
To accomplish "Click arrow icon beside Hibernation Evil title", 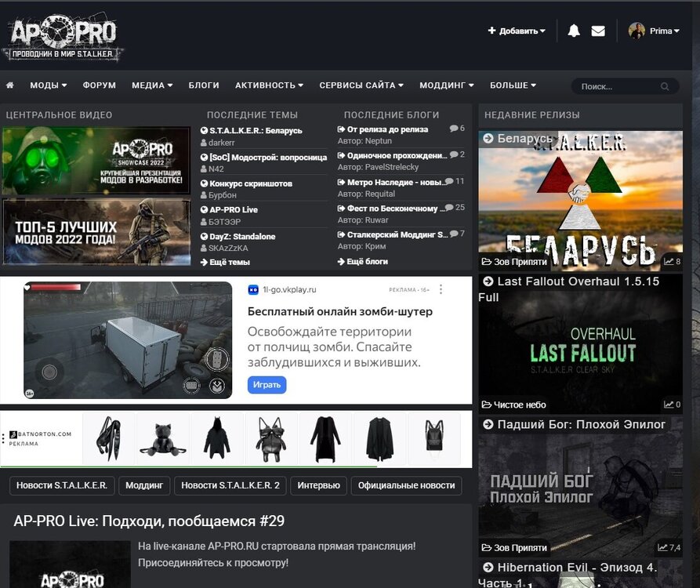I will tap(488, 567).
